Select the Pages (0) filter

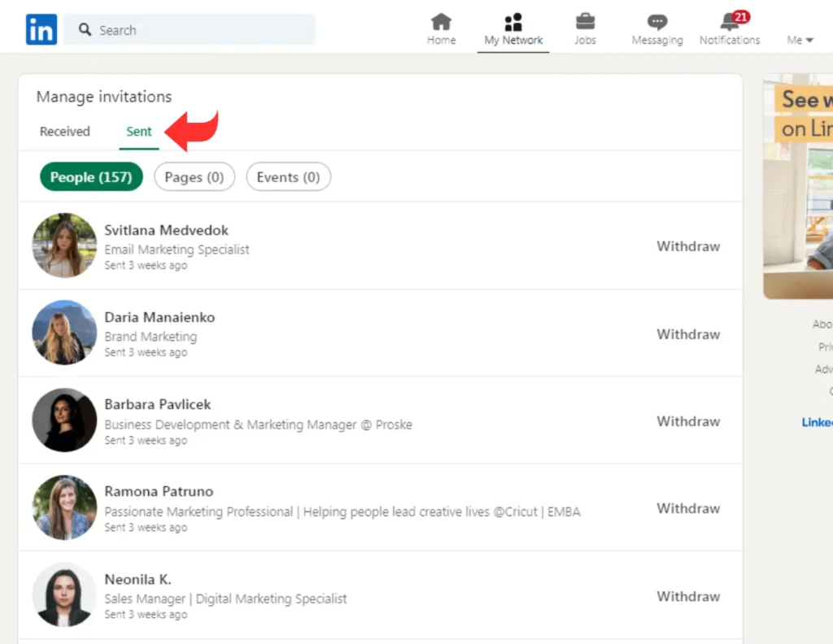point(194,177)
